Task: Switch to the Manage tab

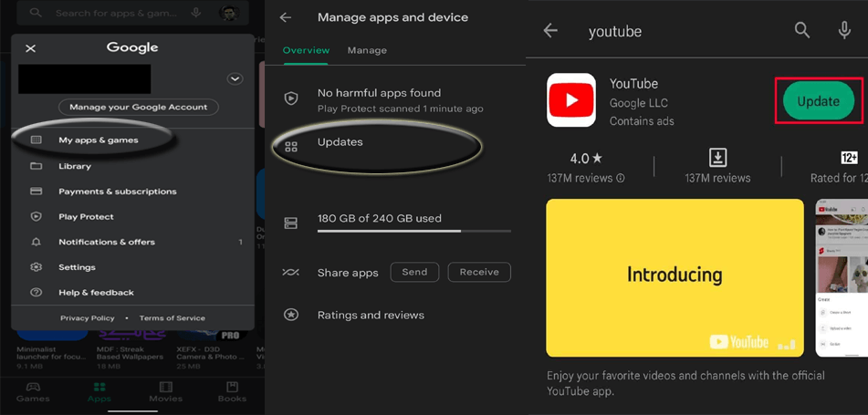Action: 367,50
